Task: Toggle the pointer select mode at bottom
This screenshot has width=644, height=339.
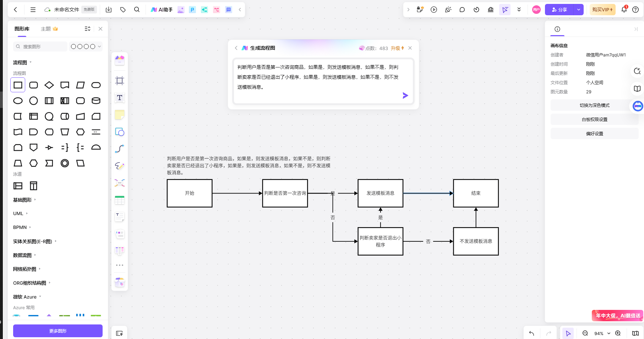Action: pyautogui.click(x=568, y=333)
